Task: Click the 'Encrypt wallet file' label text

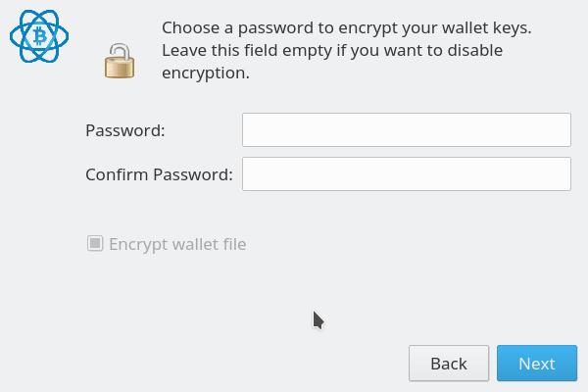Action: click(177, 244)
